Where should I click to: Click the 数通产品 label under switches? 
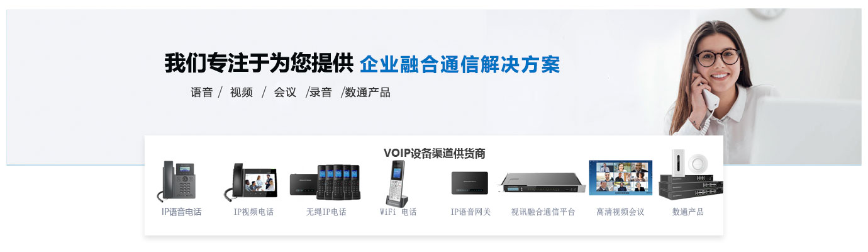click(688, 212)
